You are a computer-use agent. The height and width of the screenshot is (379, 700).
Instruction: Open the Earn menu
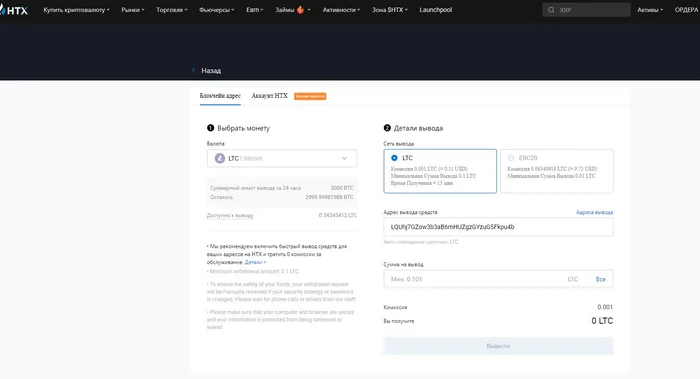point(254,10)
